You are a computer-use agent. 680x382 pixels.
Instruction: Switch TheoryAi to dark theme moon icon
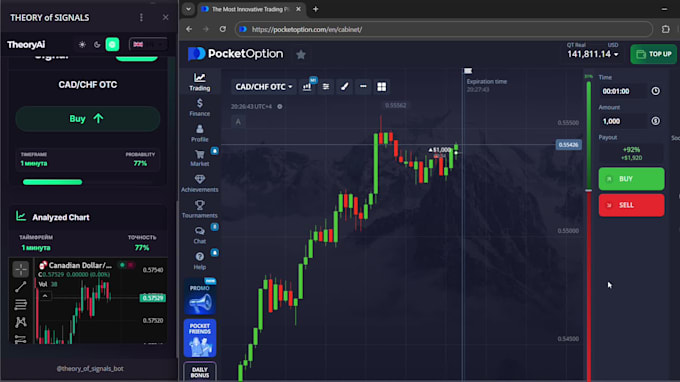tap(97, 44)
